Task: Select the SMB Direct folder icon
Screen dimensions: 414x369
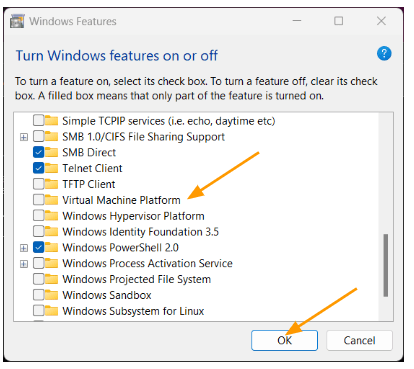Action: click(51, 152)
